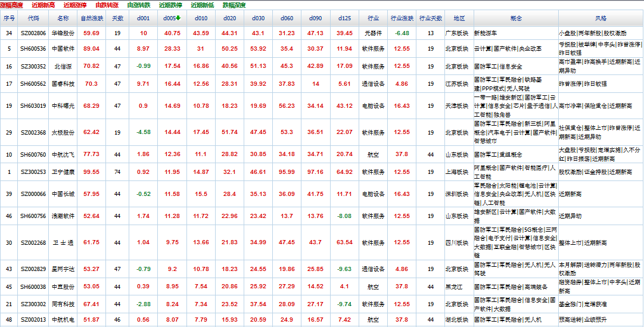Select the stock name 中航机电
644x327 pixels.
tap(63, 320)
